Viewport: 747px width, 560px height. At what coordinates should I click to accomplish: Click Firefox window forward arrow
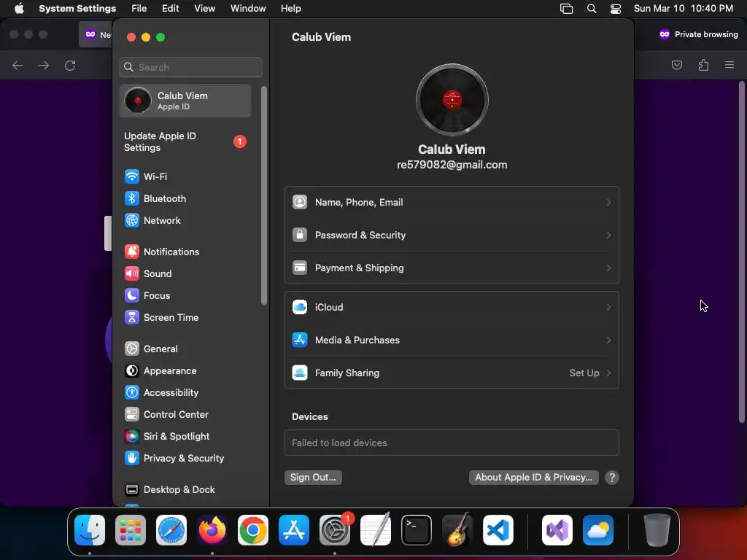(x=44, y=65)
